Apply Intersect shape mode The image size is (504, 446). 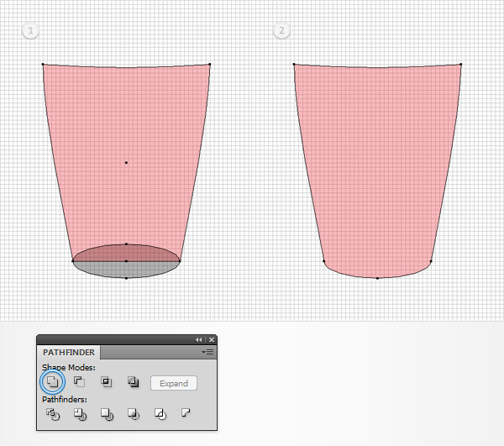[x=107, y=381]
